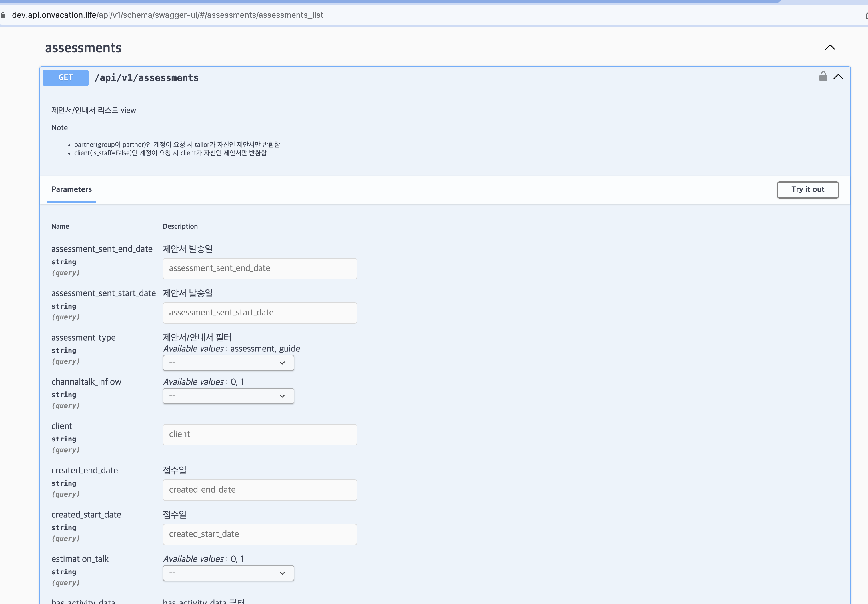Select the Parameters tab
Image resolution: width=868 pixels, height=604 pixels.
tap(71, 189)
